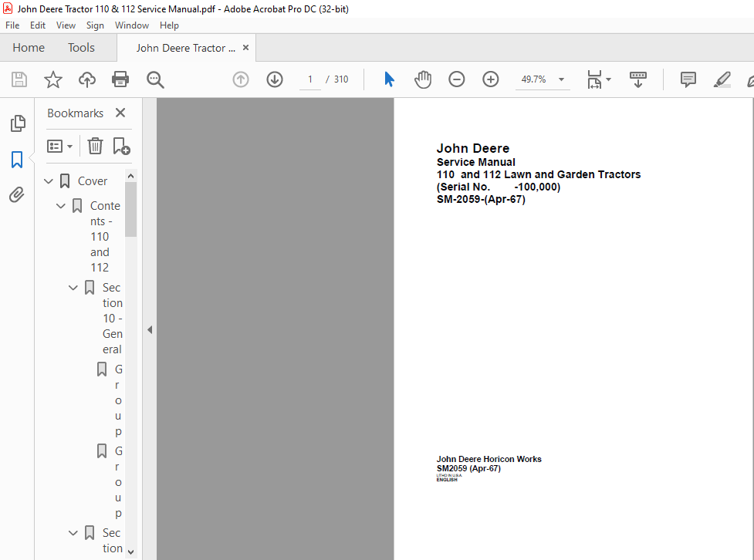Screen dimensions: 754x560
Task: Click total pages '310' label
Action: [341, 79]
